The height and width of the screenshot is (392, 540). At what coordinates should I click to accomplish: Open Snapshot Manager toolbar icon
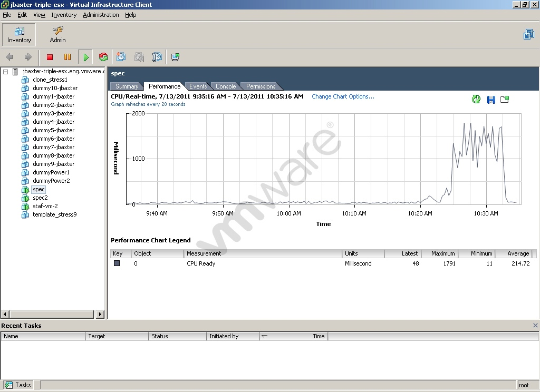pos(157,57)
